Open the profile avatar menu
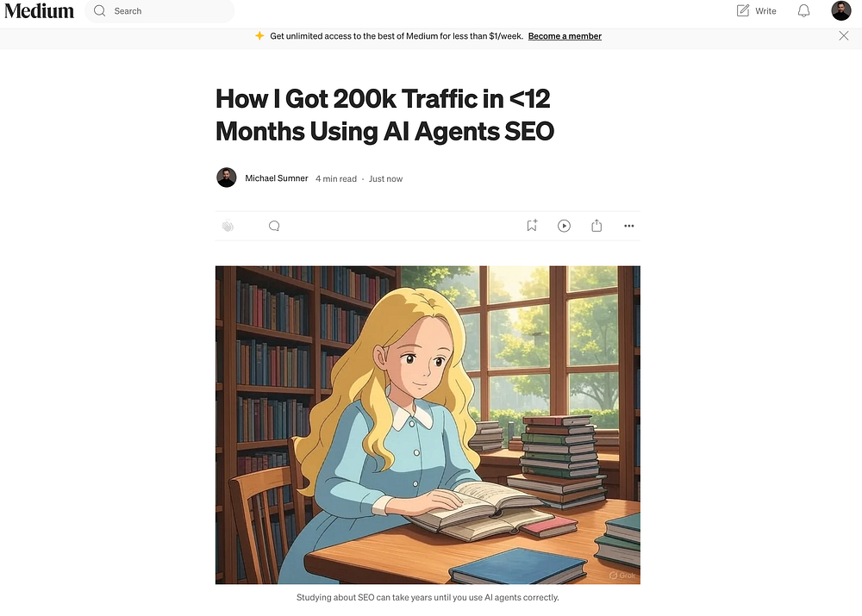The width and height of the screenshot is (862, 616). click(x=841, y=10)
